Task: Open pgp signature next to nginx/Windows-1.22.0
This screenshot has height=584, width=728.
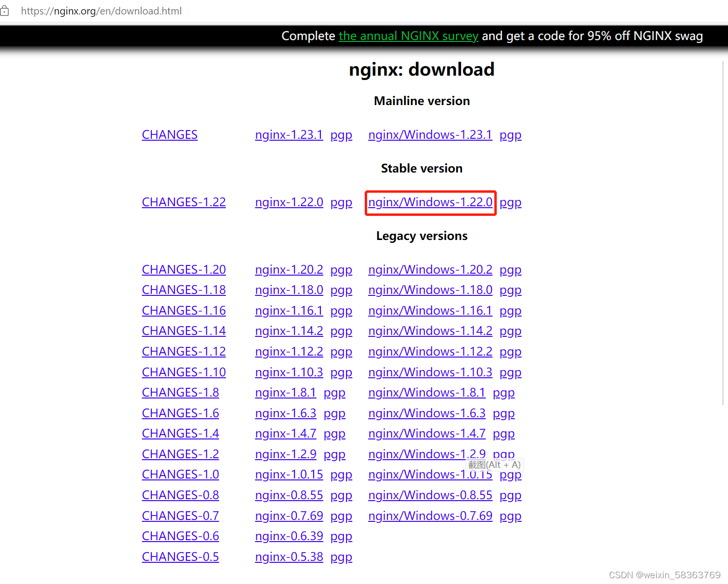Action: [510, 202]
